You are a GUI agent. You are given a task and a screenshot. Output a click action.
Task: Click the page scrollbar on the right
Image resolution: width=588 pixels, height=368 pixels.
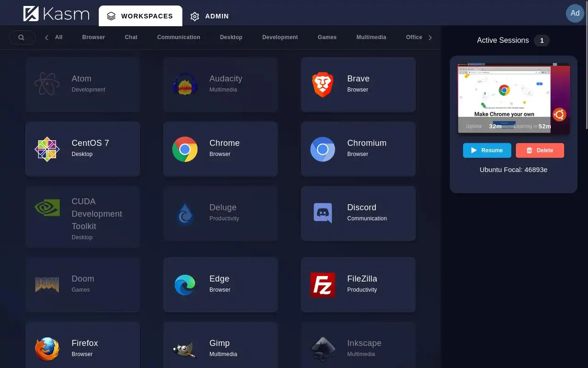click(586, 64)
